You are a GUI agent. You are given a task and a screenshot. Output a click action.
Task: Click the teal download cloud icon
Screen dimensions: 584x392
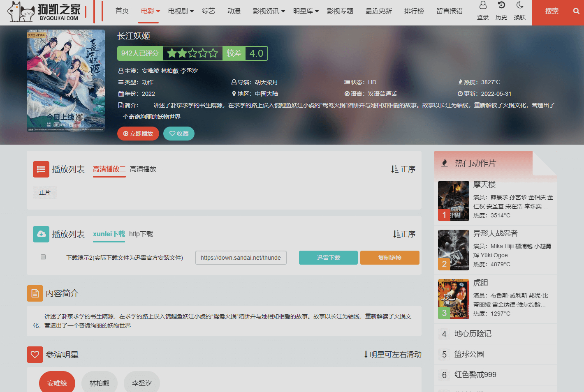tap(41, 234)
